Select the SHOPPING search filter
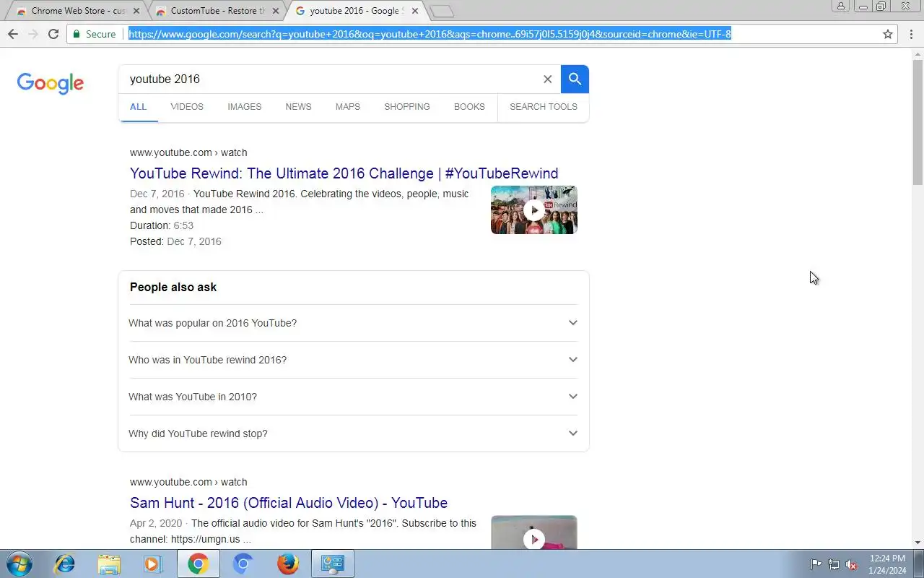This screenshot has height=578, width=924. click(407, 107)
